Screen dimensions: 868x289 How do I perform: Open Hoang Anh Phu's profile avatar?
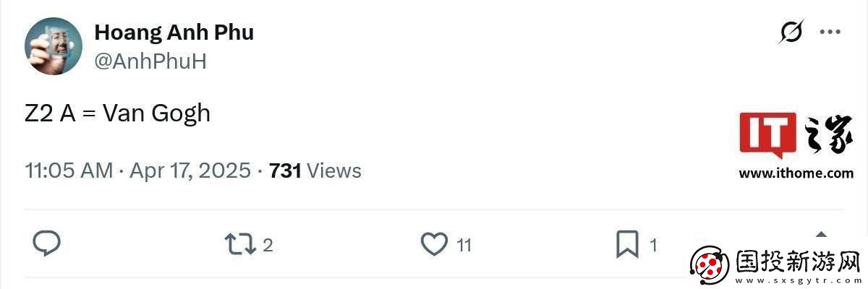pyautogui.click(x=54, y=46)
